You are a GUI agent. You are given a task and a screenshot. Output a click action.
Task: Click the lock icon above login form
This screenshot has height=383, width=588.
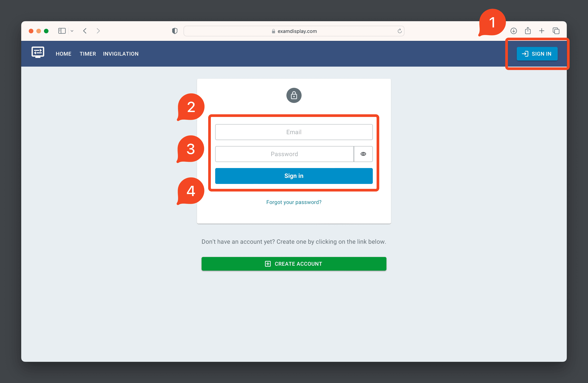click(x=294, y=95)
